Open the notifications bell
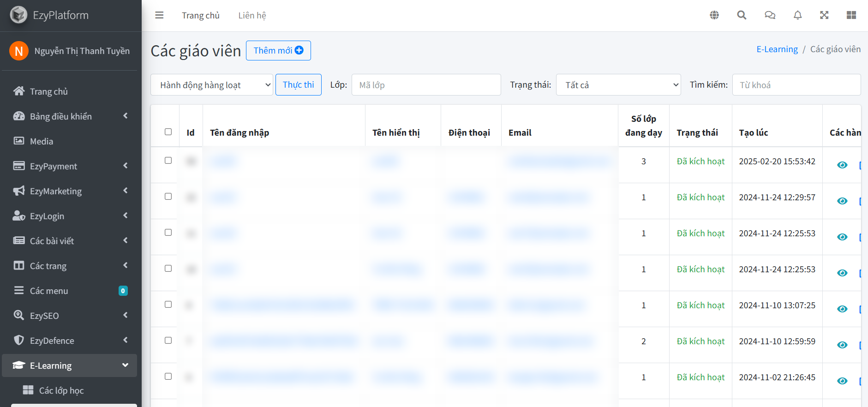This screenshot has height=407, width=868. 797,15
